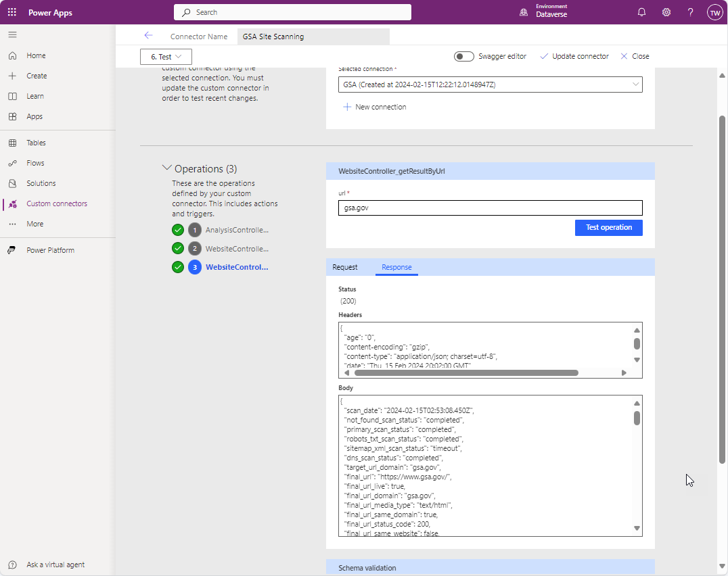Click the Headers scroll right arrow
Image resolution: width=728 pixels, height=576 pixels.
pos(624,373)
